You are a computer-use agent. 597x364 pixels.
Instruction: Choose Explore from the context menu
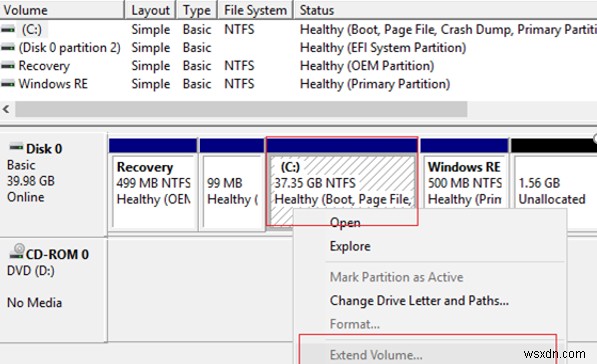point(350,246)
